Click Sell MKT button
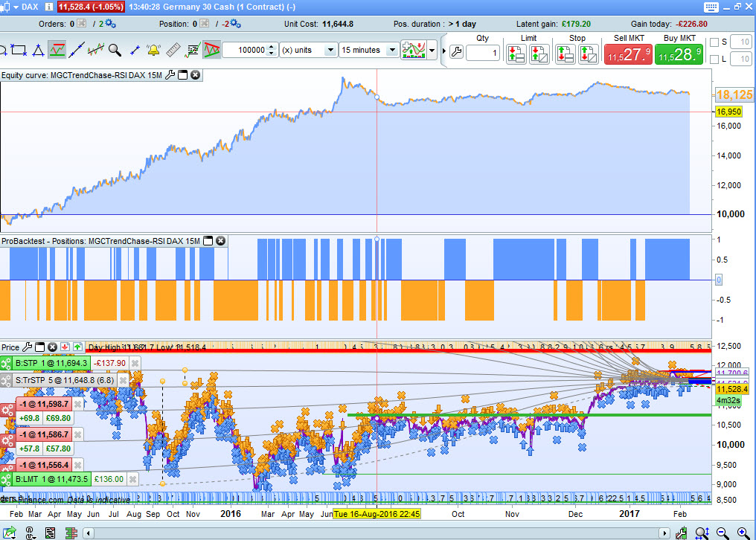 tap(627, 54)
